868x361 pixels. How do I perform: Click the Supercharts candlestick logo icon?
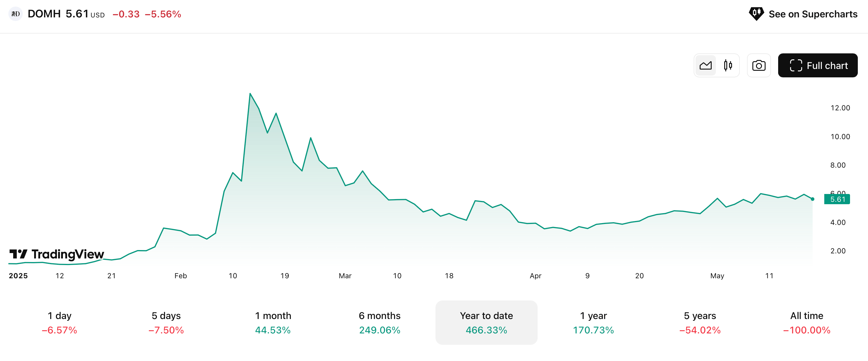pyautogui.click(x=756, y=14)
